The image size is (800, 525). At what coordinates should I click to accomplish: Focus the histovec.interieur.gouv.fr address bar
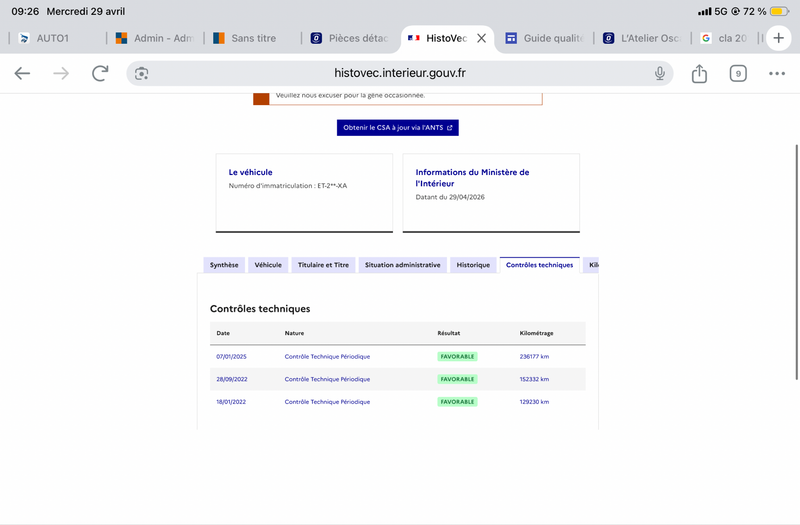(x=399, y=73)
